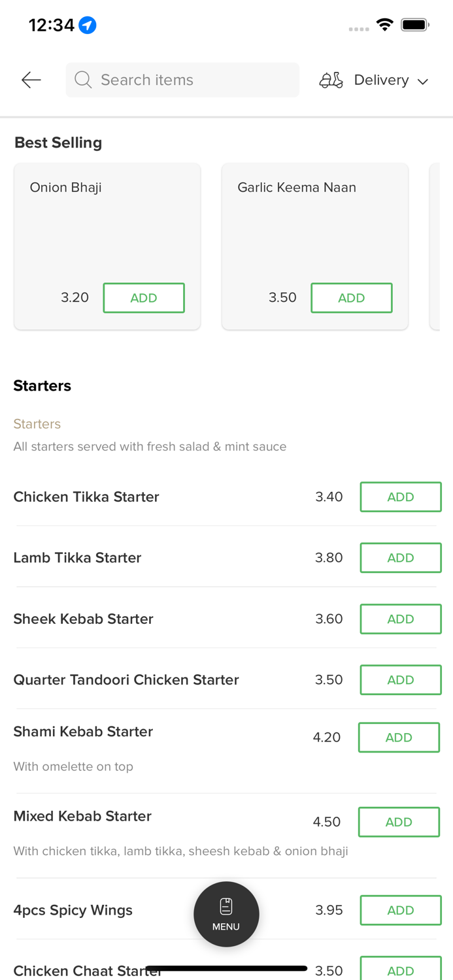The image size is (453, 980).
Task: Select the Onion Bhaji card
Action: 107,229
